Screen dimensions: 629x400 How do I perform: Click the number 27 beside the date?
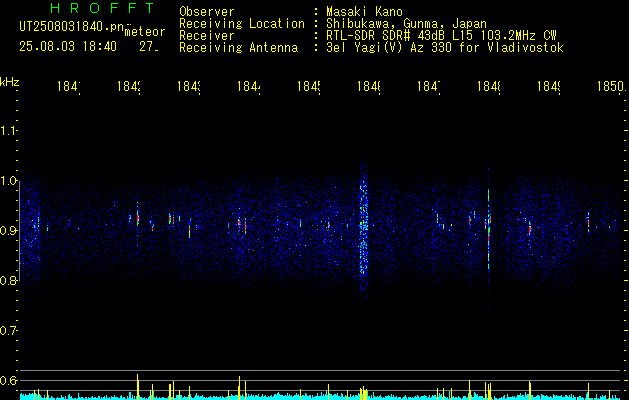point(149,47)
